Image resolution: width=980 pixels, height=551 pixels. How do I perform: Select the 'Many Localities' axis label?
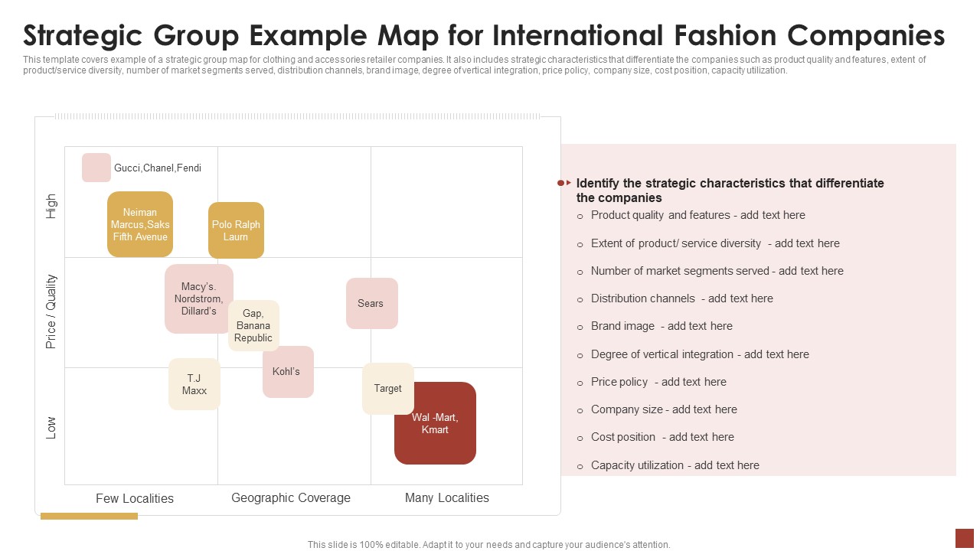pyautogui.click(x=447, y=497)
